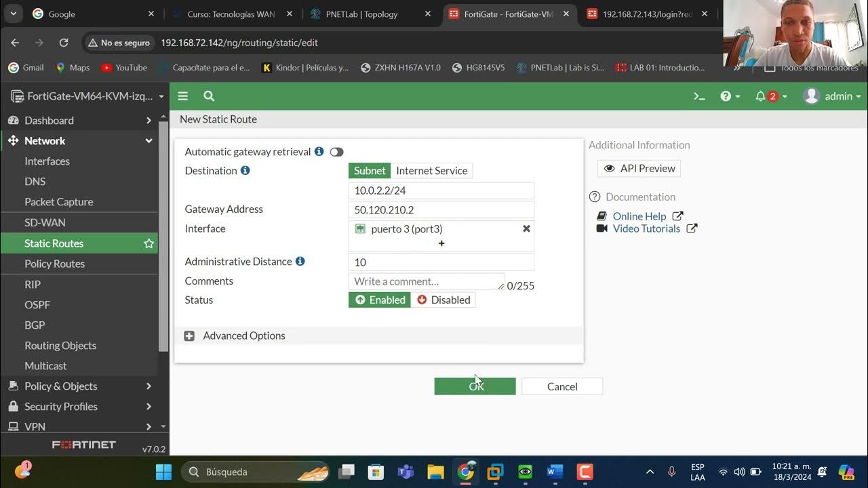Open OSPF routing page
This screenshot has width=868, height=488.
[x=37, y=304]
